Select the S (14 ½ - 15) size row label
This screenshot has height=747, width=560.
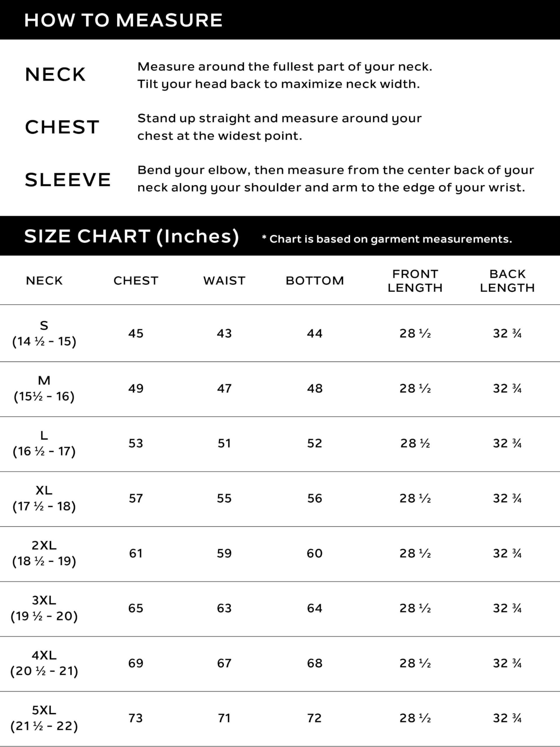(44, 333)
